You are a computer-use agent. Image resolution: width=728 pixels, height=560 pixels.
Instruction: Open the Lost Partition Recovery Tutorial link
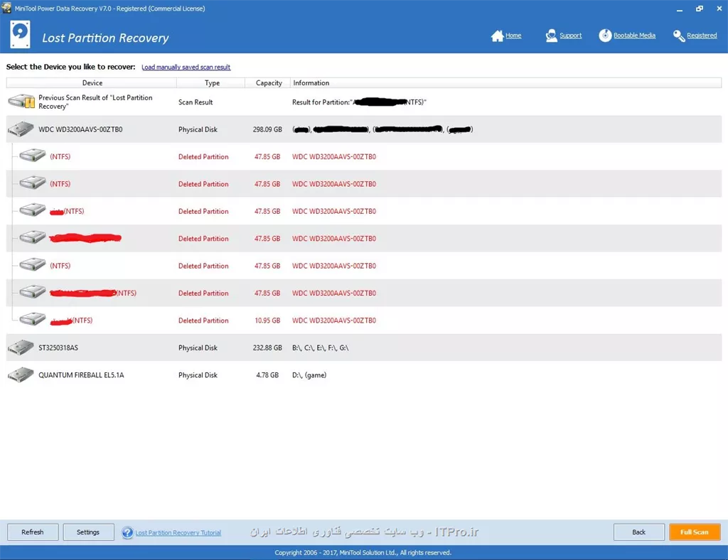pyautogui.click(x=178, y=533)
